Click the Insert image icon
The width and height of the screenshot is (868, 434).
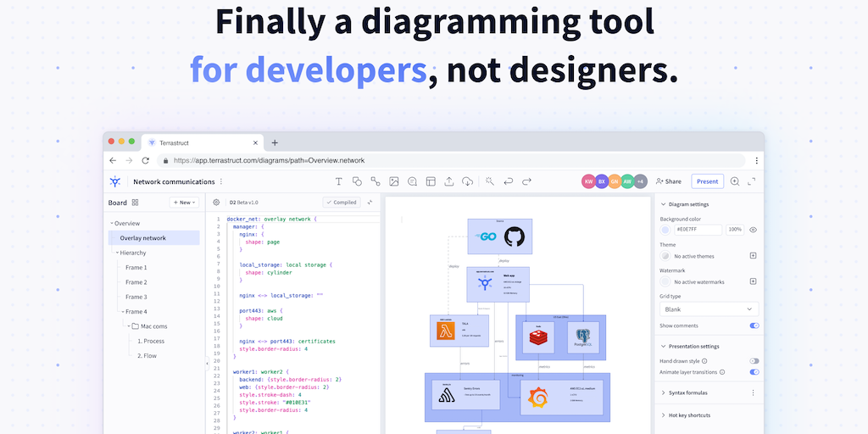[393, 181]
